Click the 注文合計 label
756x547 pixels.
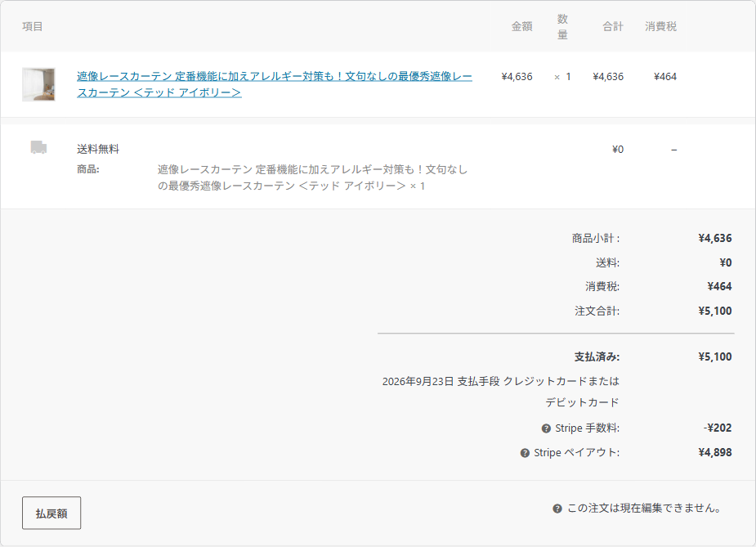[597, 312]
